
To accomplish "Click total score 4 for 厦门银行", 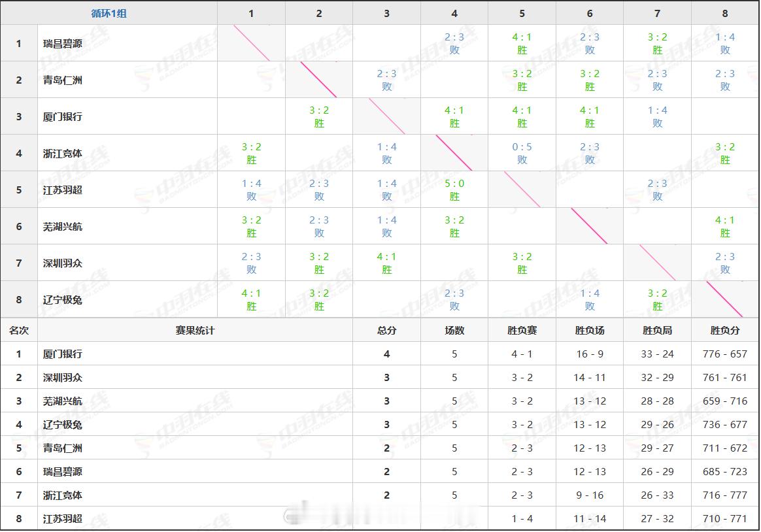I will [387, 354].
